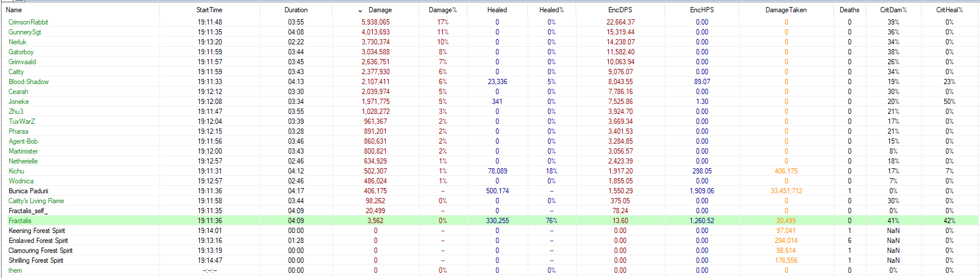The height and width of the screenshot is (278, 980).
Task: Click the CritDam% column header
Action: click(893, 10)
